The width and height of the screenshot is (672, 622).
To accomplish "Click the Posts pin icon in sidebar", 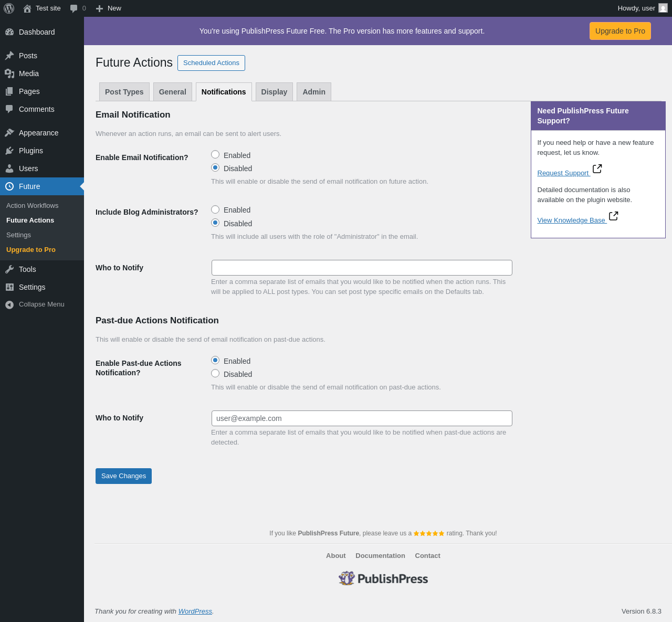I will coord(9,56).
